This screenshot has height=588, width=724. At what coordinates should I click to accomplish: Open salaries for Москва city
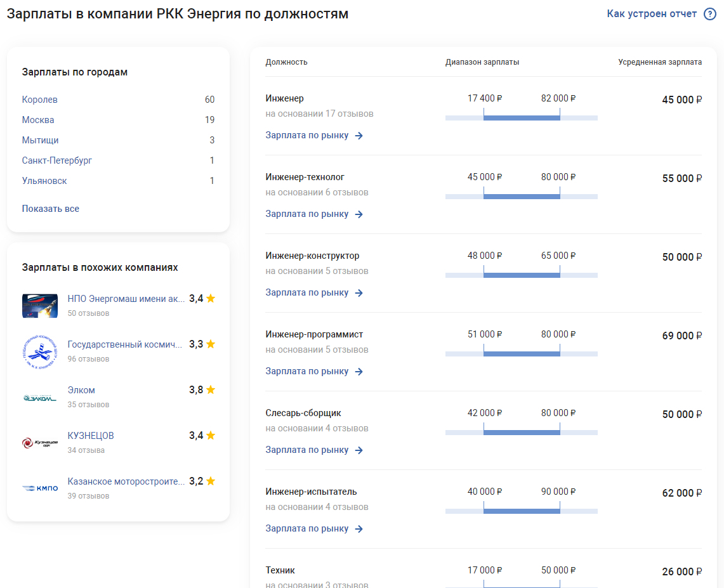[x=38, y=120]
